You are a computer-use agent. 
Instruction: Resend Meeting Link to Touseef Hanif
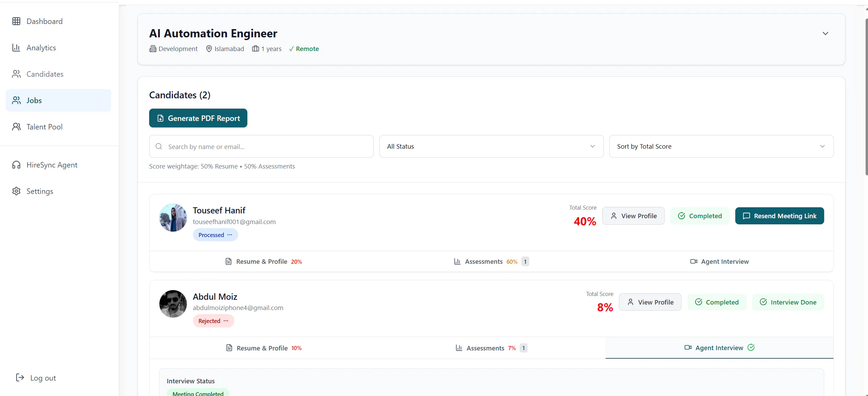(x=779, y=216)
